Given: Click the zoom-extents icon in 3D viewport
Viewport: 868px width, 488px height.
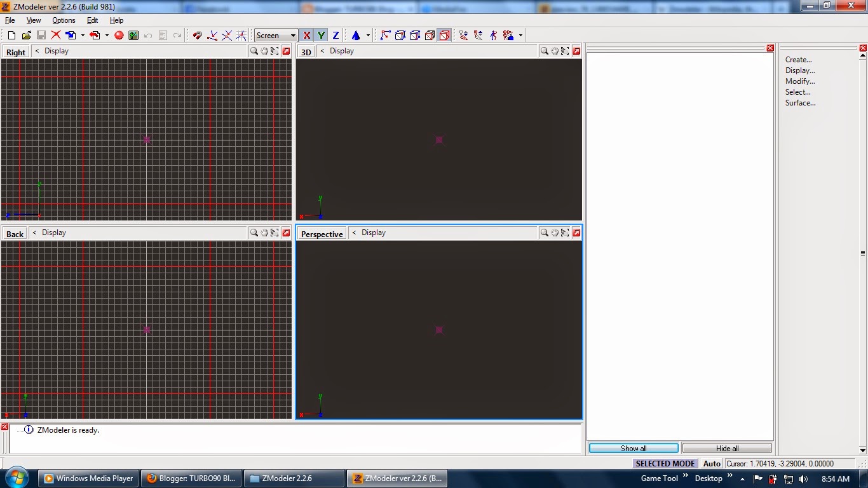Looking at the screenshot, I should coord(565,51).
